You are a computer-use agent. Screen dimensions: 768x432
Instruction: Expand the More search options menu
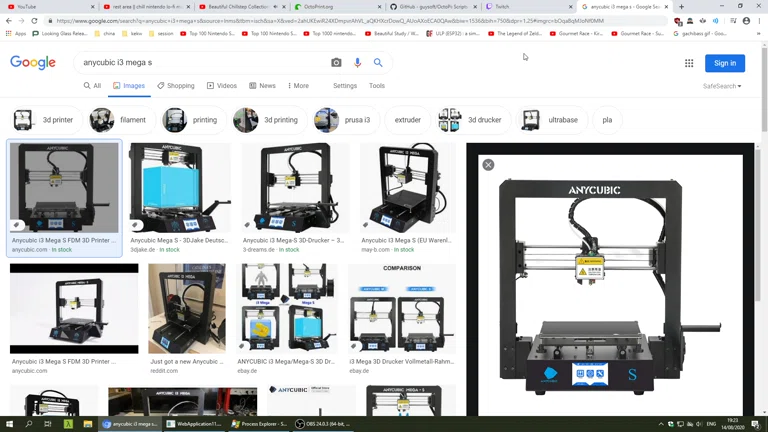pyautogui.click(x=298, y=86)
